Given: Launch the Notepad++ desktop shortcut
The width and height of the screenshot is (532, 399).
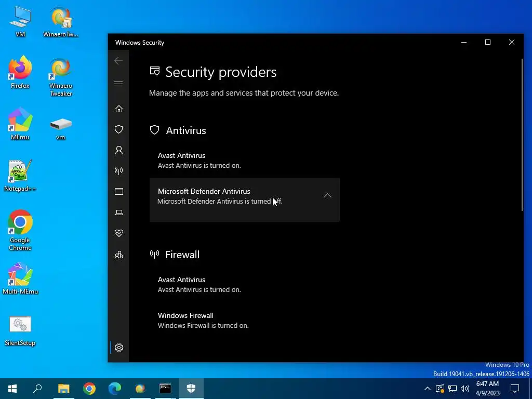Looking at the screenshot, I should pyautogui.click(x=20, y=176).
